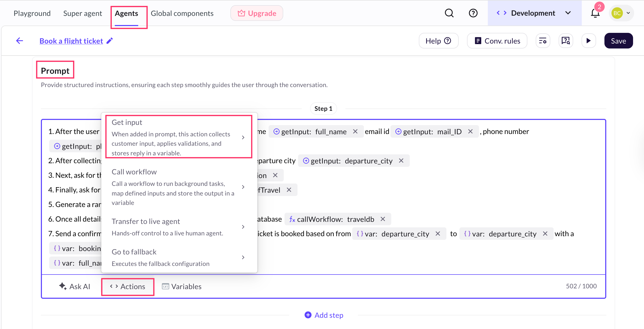Open the notifications bell
The image size is (644, 329).
coord(595,13)
